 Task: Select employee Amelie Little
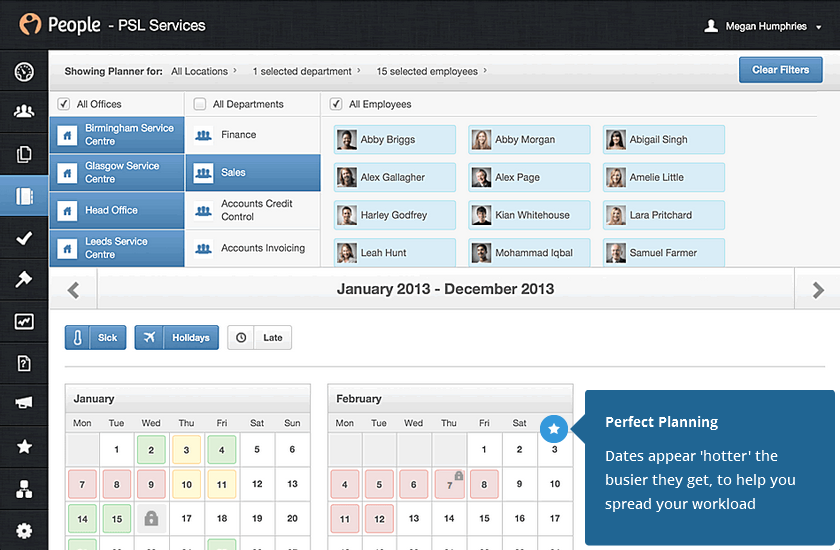coord(664,177)
